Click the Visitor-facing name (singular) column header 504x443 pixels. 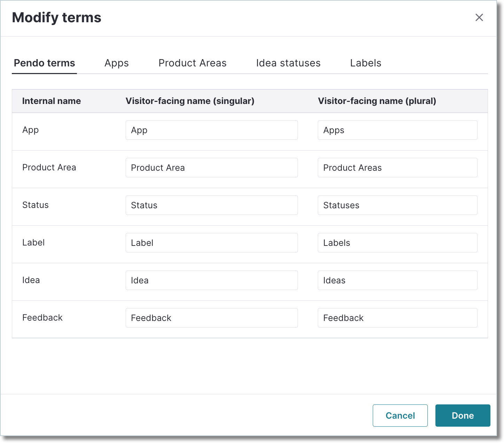tap(190, 101)
